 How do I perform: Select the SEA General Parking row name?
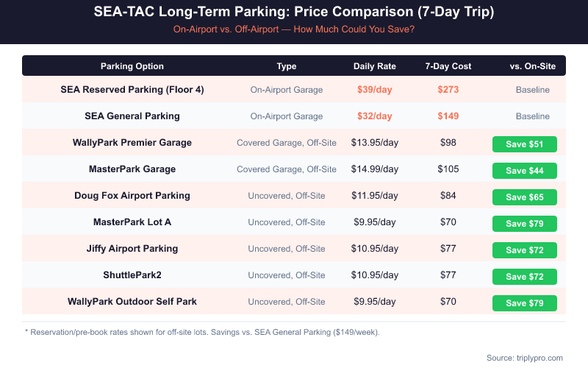[x=132, y=116]
